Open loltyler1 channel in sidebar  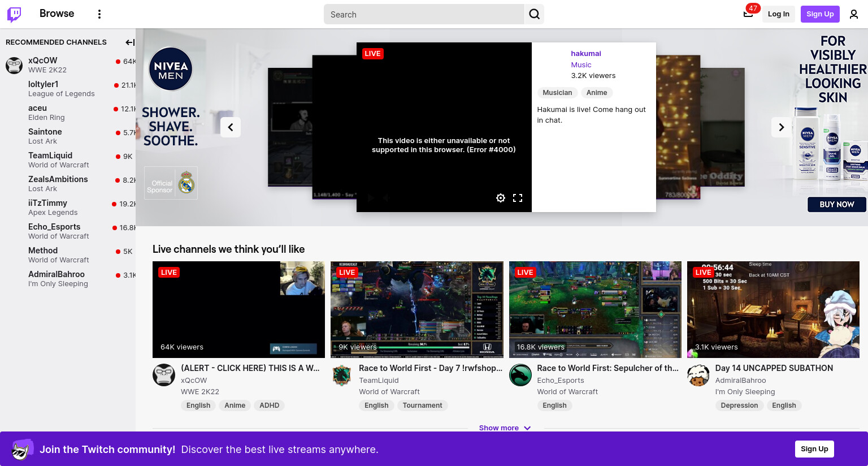tap(68, 89)
